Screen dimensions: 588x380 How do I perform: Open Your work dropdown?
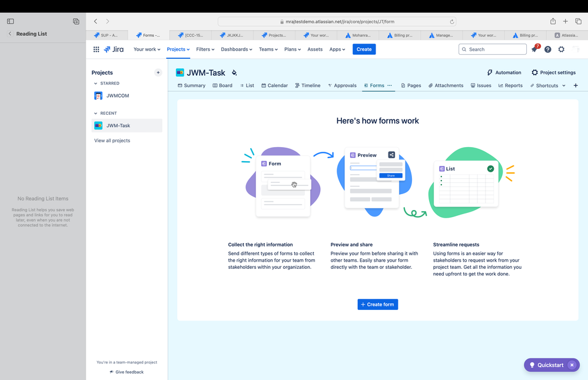coord(147,49)
